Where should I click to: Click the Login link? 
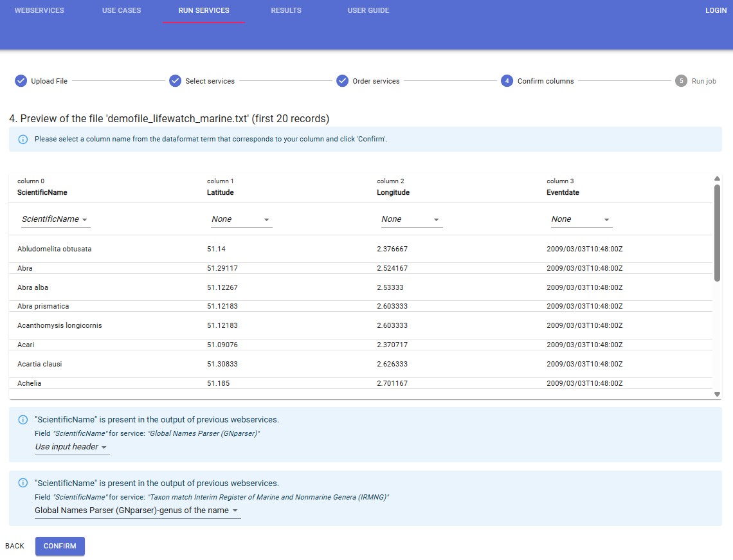[716, 11]
